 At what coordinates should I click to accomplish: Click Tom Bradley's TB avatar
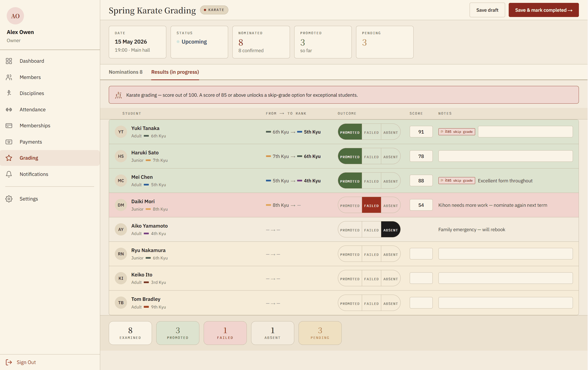click(121, 303)
